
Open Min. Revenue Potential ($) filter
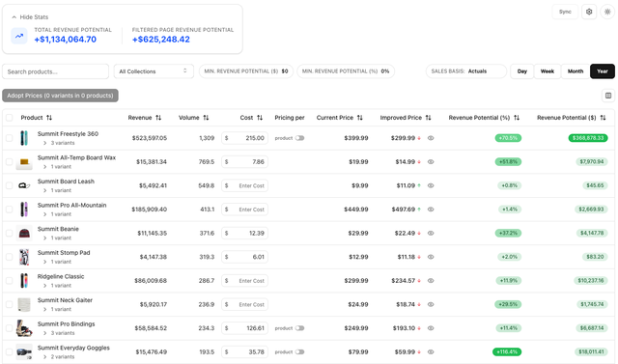click(246, 71)
